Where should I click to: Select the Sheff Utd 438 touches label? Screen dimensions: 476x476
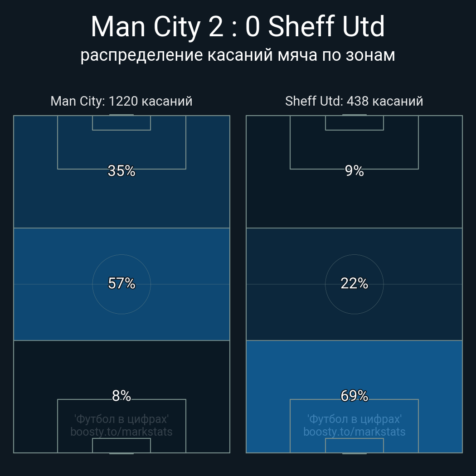point(354,101)
